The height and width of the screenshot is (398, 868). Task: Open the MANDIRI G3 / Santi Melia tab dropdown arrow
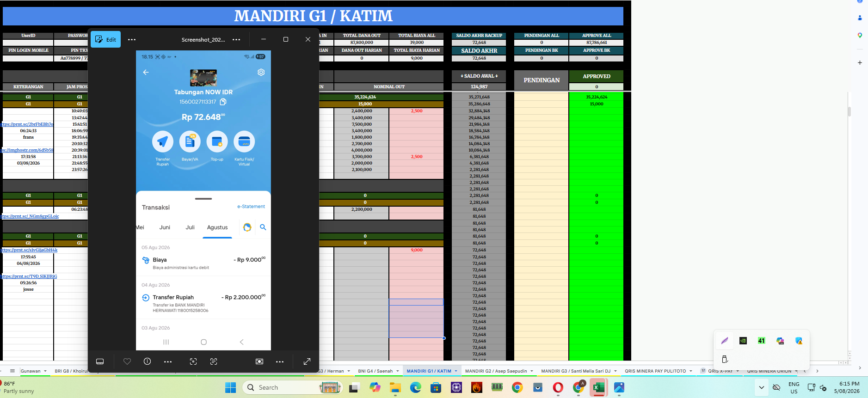tap(615, 371)
